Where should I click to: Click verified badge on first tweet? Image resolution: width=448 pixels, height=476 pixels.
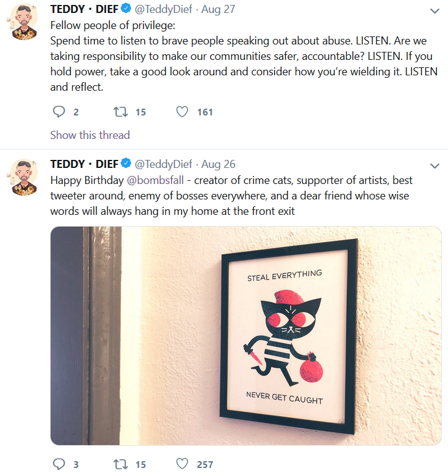(x=126, y=8)
